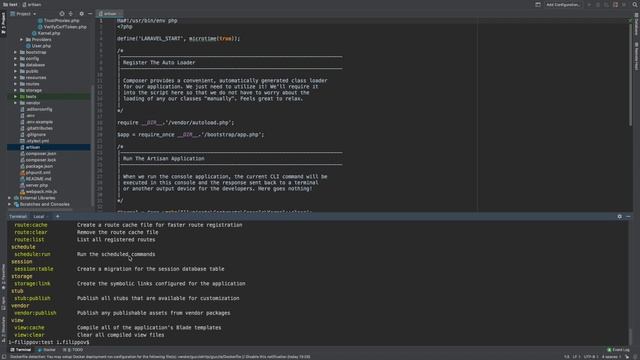This screenshot has height=360, width=640.
Task: Expand External Libraries node
Action: point(9,198)
